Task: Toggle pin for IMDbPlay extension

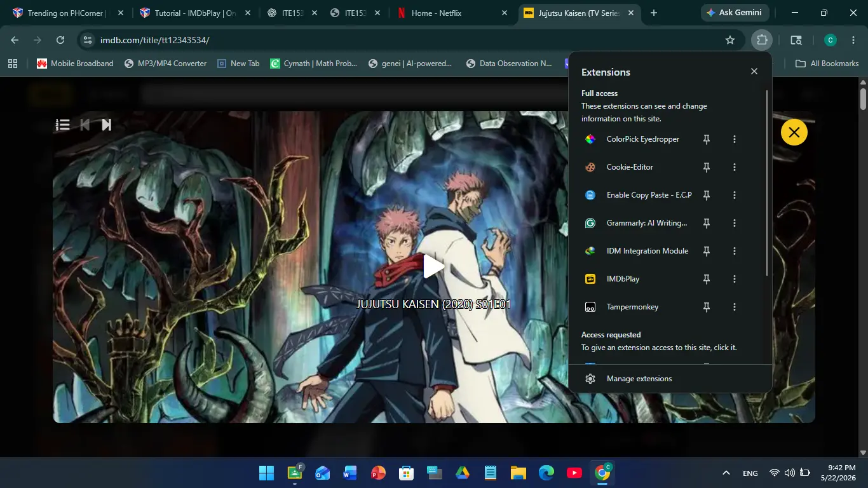Action: click(706, 279)
